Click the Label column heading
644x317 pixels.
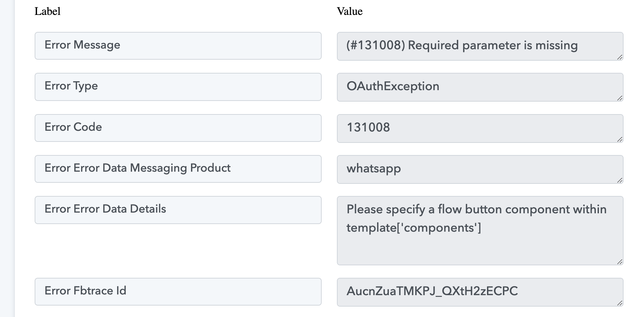point(47,11)
